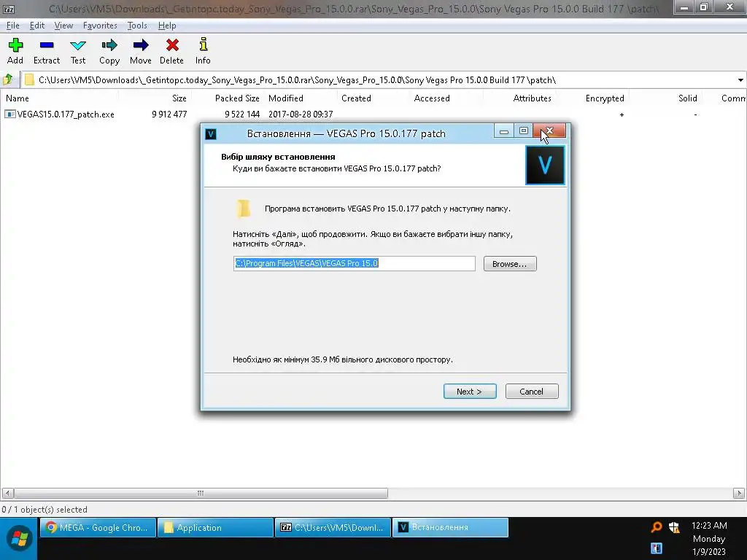Image resolution: width=747 pixels, height=560 pixels.
Task: Click Next in the installer
Action: (470, 392)
